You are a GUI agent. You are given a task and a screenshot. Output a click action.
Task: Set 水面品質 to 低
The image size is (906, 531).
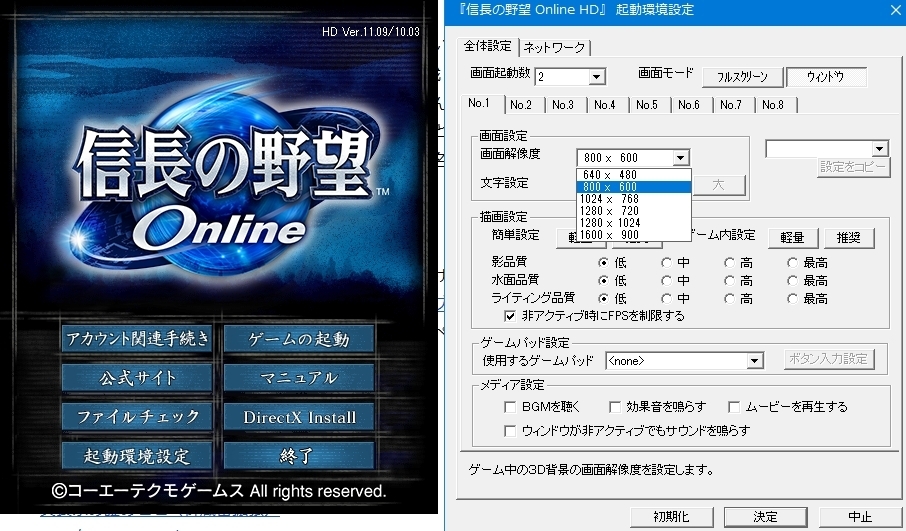(603, 281)
